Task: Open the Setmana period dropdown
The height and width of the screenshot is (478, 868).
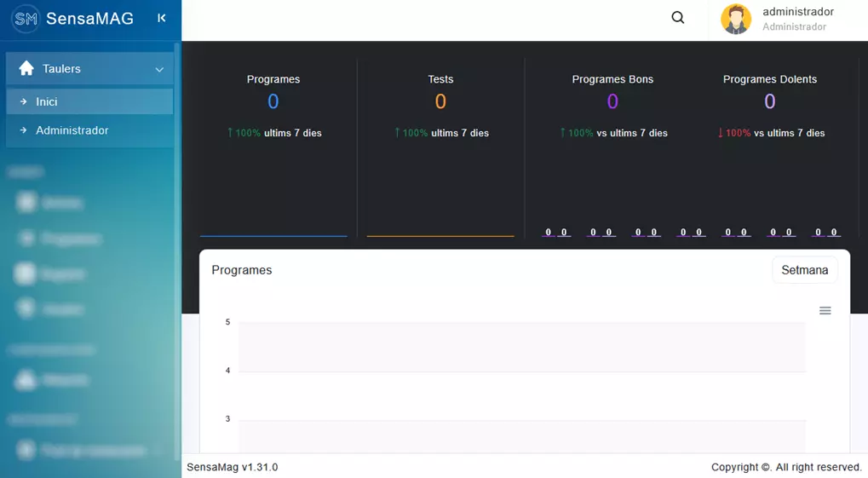Action: click(804, 270)
